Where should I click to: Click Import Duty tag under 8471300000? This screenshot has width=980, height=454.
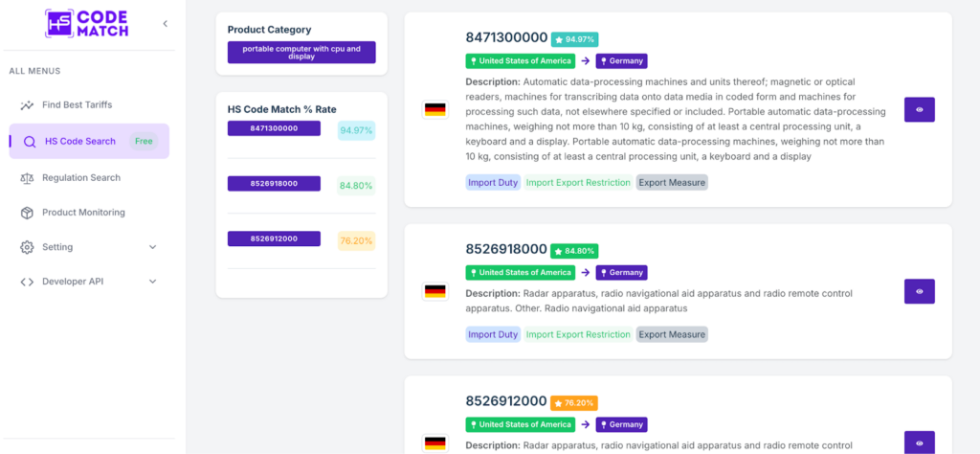coord(493,182)
